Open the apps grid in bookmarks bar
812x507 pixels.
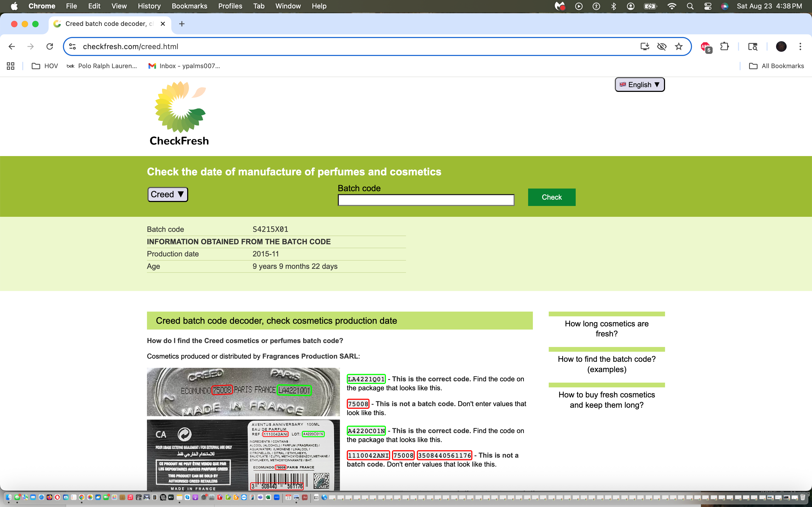[10, 66]
